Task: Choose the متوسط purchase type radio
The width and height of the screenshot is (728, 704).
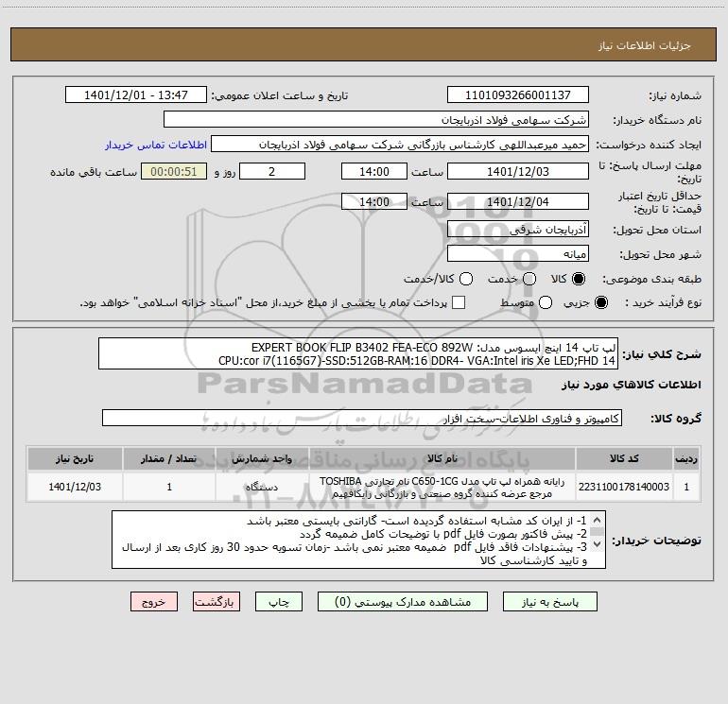Action: (546, 303)
